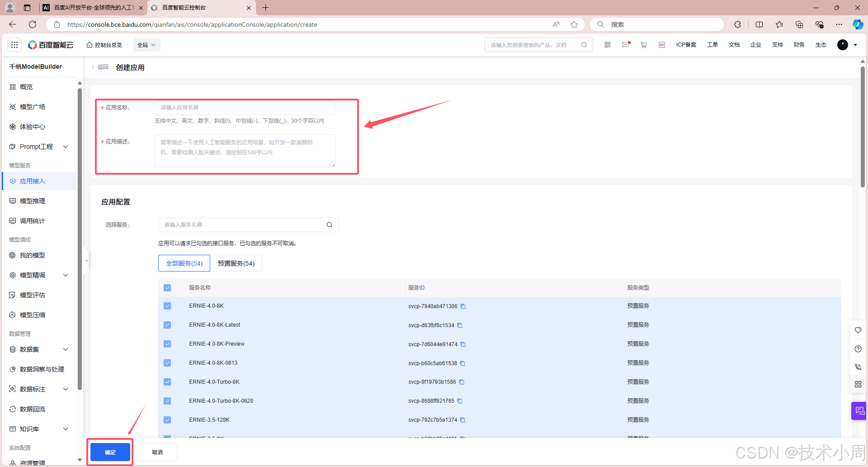Click the user avatar icon
Image resolution: width=868 pixels, height=467 pixels.
tap(843, 45)
